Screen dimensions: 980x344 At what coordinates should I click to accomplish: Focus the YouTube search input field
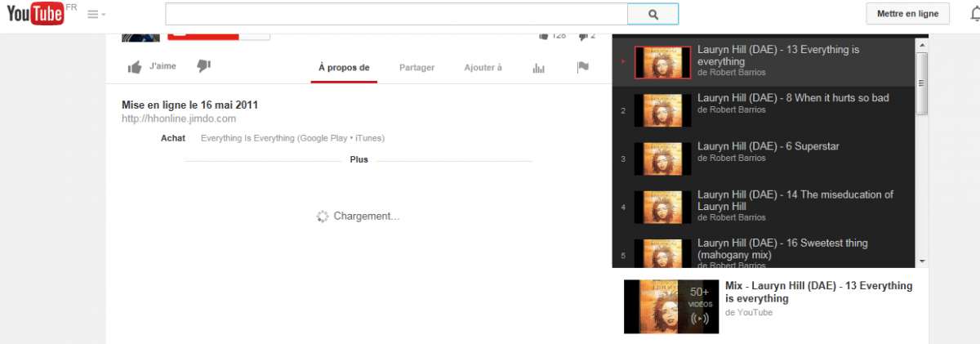coord(396,14)
